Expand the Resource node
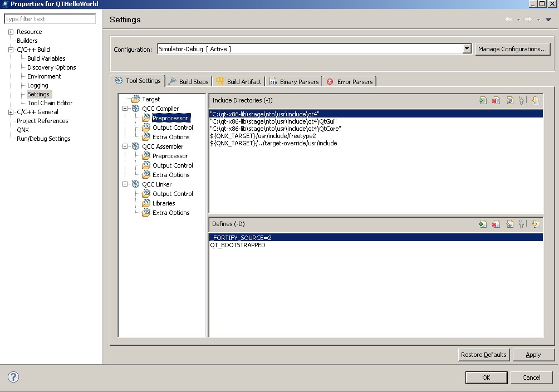This screenshot has width=559, height=392. 11,32
